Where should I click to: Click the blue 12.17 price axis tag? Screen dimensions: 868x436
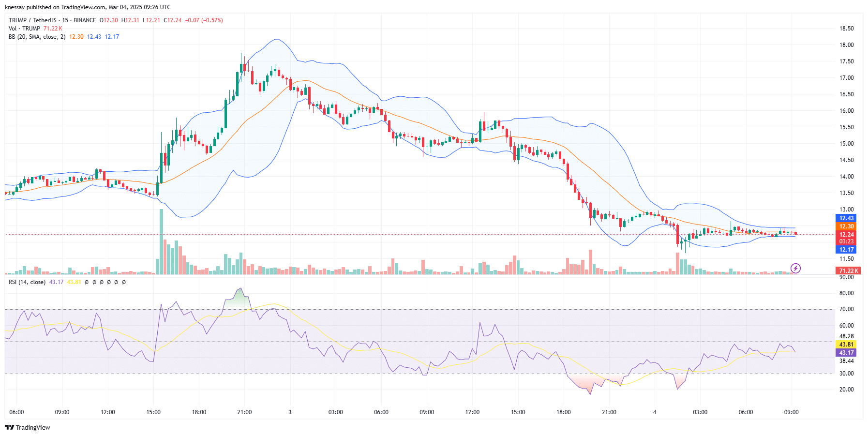coord(846,250)
